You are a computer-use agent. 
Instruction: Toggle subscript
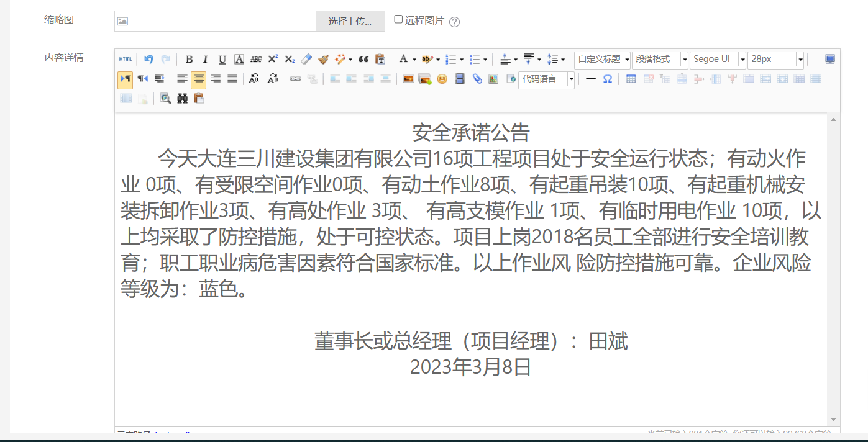pos(290,60)
